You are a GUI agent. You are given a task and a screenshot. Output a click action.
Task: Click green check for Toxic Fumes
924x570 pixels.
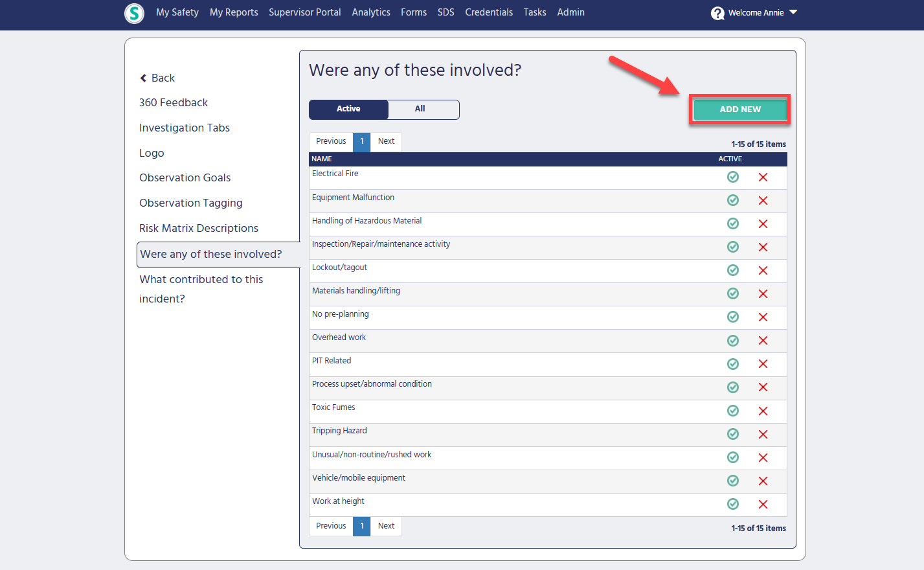point(733,411)
